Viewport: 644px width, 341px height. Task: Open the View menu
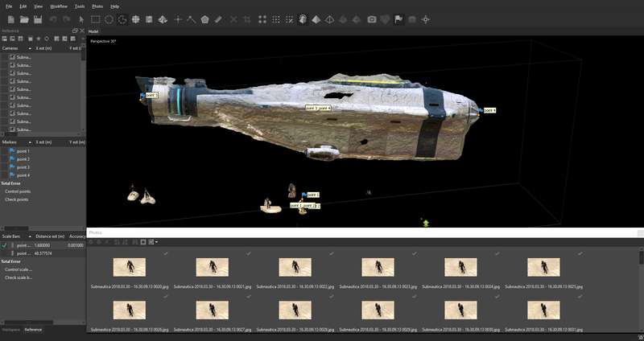tap(38, 6)
